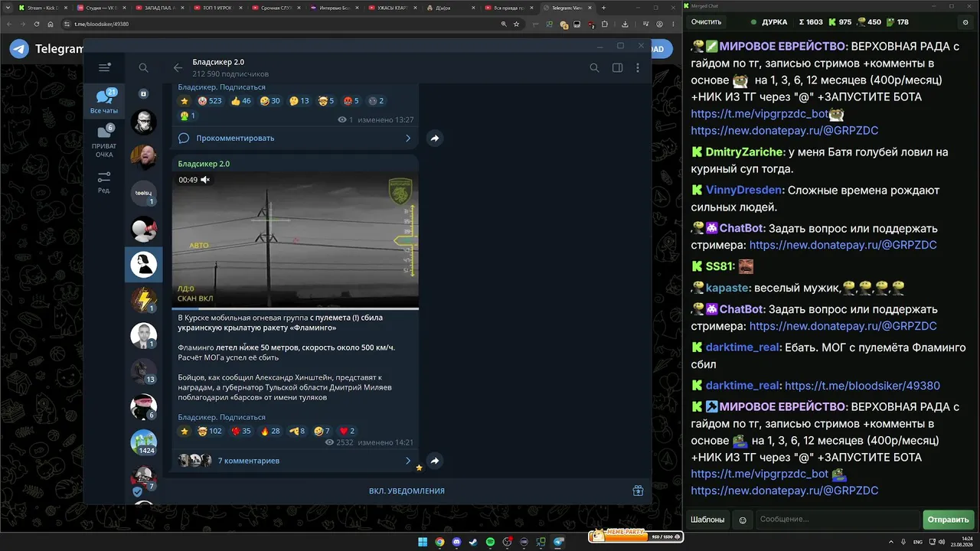Click the green Отправить send button

coord(948,520)
